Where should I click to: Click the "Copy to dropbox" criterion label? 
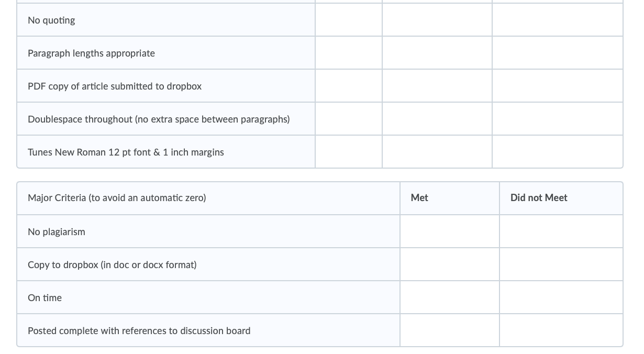(x=112, y=265)
